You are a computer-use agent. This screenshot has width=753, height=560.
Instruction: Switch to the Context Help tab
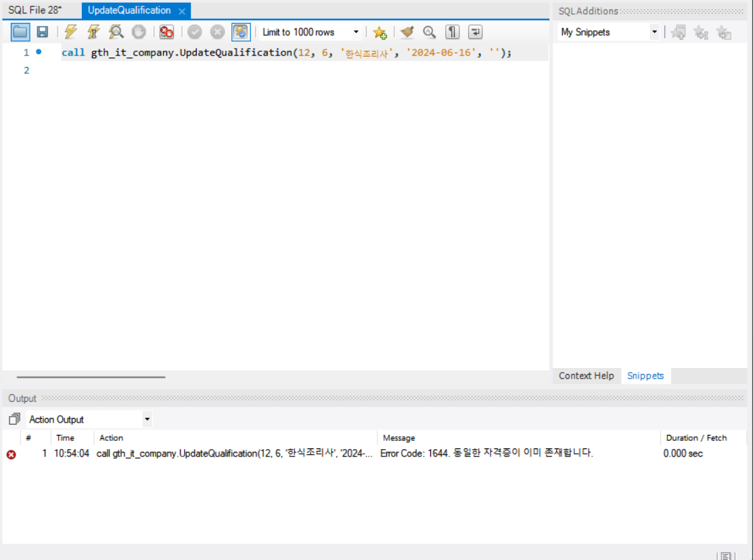pyautogui.click(x=586, y=375)
